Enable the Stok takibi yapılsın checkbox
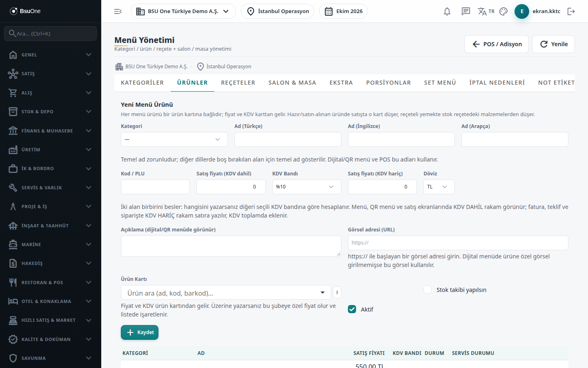Screen dimensions: 588x368 [x=428, y=289]
